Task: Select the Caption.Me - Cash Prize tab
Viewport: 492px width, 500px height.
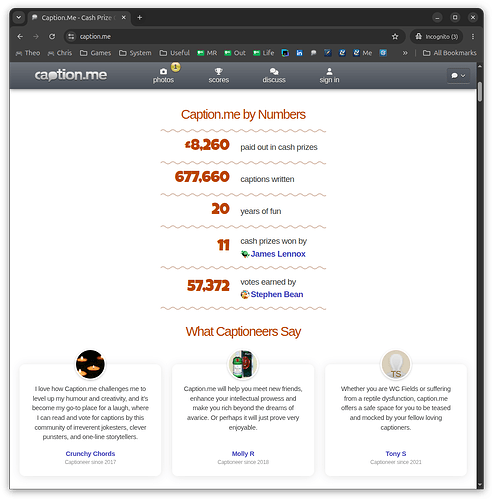Action: [x=79, y=17]
